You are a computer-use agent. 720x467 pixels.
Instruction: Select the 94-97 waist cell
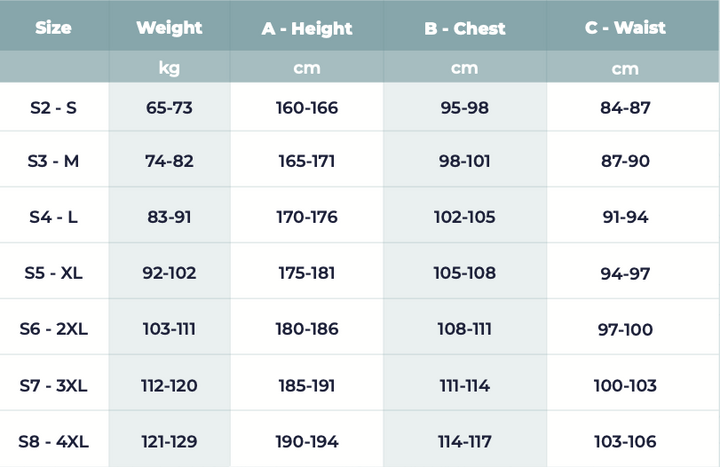pyautogui.click(x=626, y=273)
